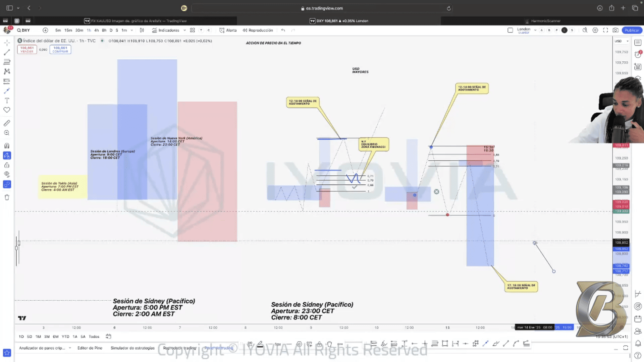This screenshot has width=644, height=362.
Task: Switch to the Editor de Pine tab
Action: tap(90, 348)
